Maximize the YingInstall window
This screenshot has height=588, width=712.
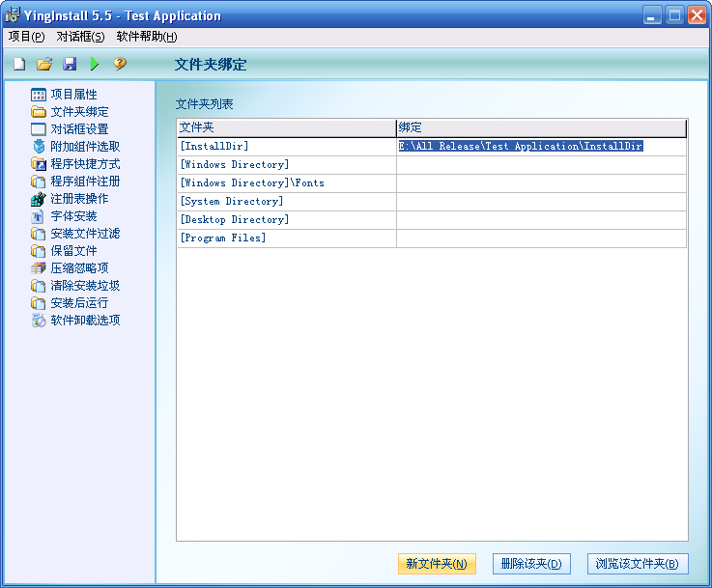point(674,15)
